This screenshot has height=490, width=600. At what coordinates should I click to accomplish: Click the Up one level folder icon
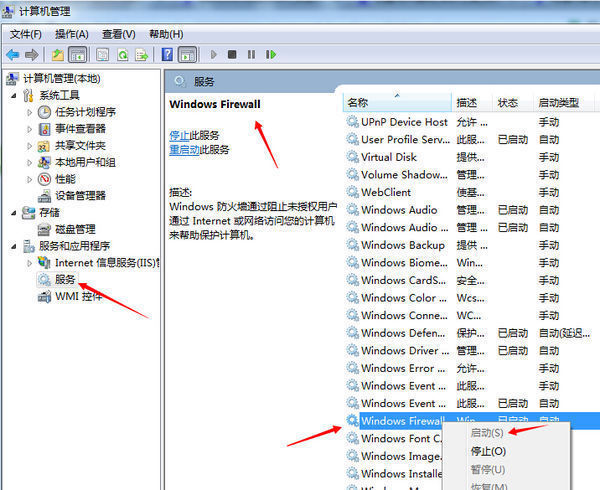(x=58, y=55)
